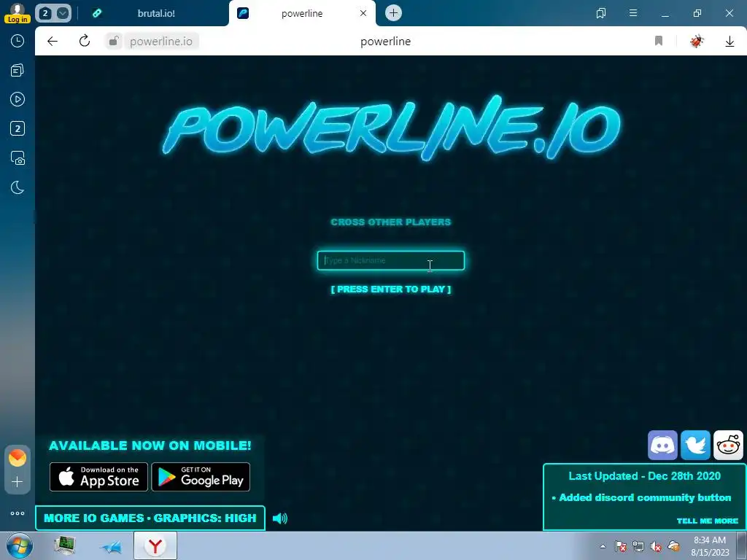
Task: Toggle the GRAPHICS: HIGH setting
Action: (x=205, y=518)
